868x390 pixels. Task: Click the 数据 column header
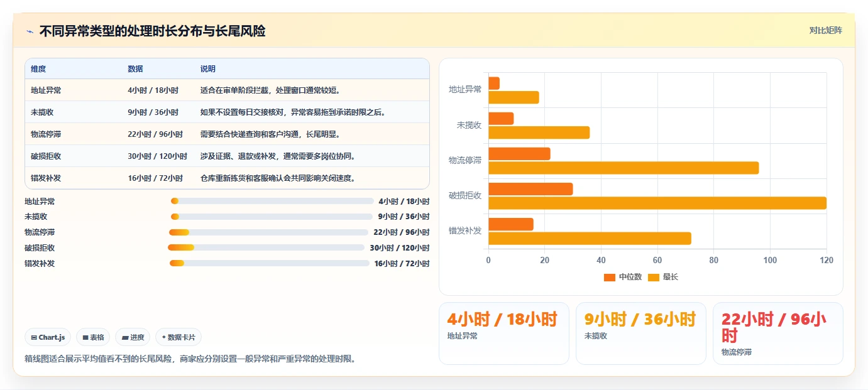[x=135, y=69]
